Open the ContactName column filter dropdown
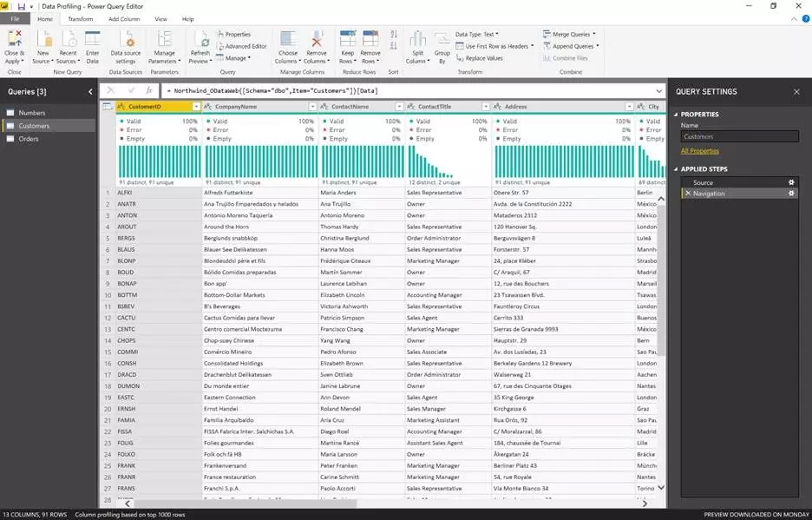812x520 pixels. (x=399, y=106)
